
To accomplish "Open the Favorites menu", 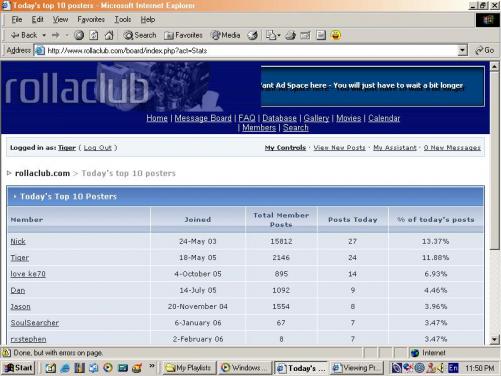I will pos(91,20).
